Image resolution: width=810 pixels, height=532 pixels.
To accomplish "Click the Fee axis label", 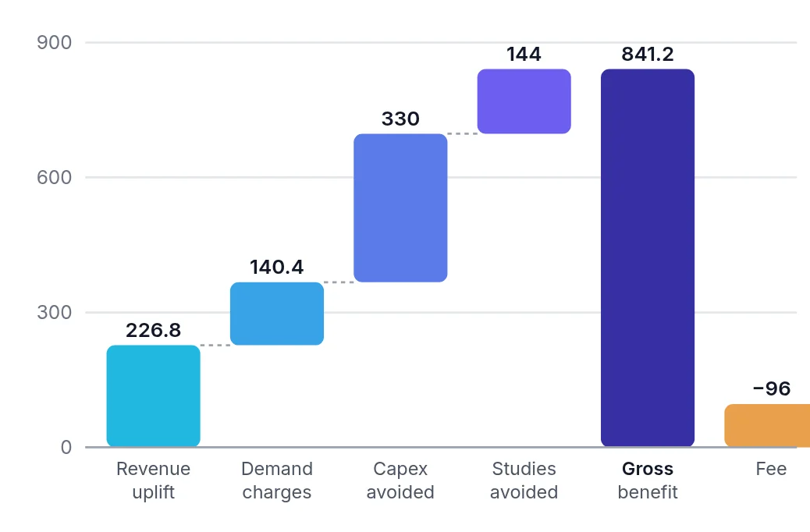I will coord(771,469).
